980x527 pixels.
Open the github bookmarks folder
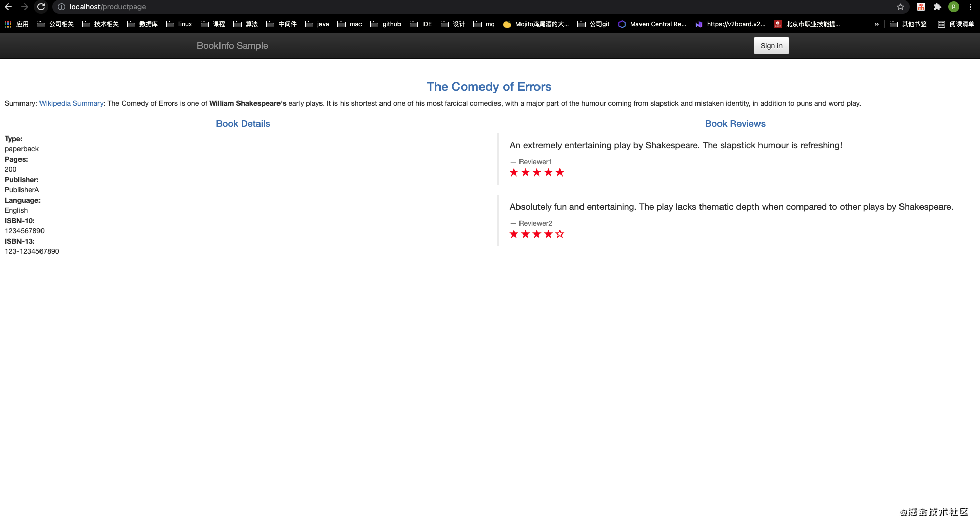(x=386, y=24)
